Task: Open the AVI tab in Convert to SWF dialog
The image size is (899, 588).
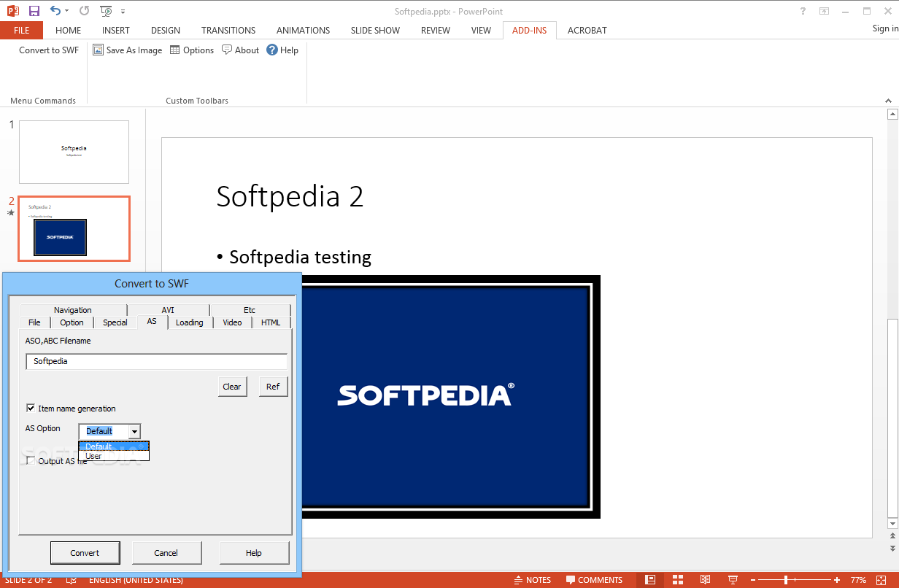Action: (168, 310)
